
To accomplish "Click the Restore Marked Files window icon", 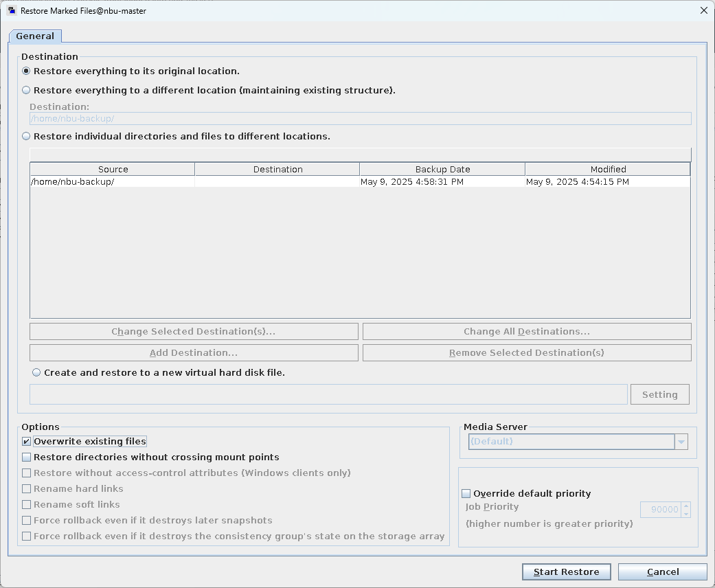I will coord(11,10).
